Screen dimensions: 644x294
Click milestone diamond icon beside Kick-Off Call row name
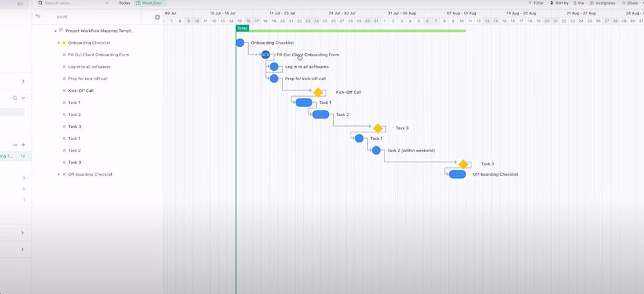[x=64, y=90]
